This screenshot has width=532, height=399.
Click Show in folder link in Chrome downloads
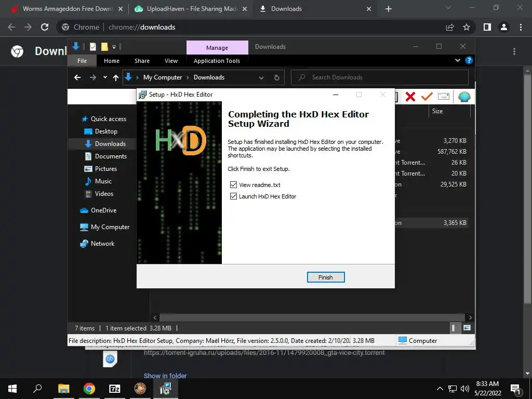pyautogui.click(x=165, y=376)
